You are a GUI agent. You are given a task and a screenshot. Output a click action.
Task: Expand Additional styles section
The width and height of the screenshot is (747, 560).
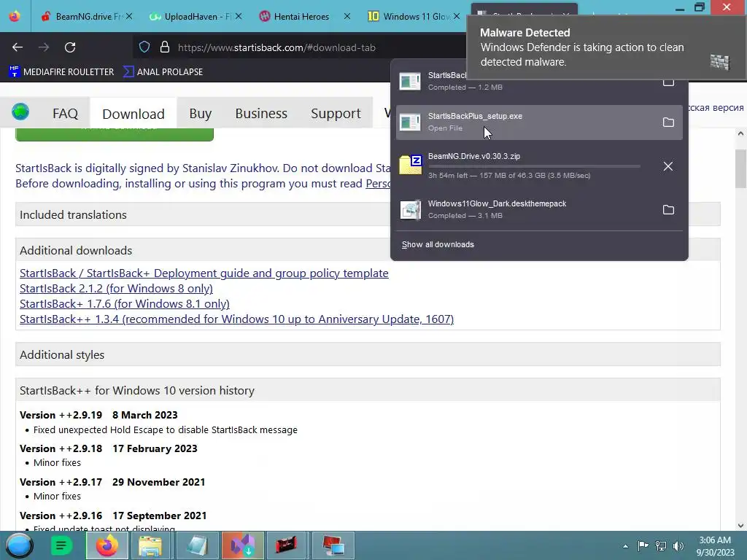[x=368, y=355]
